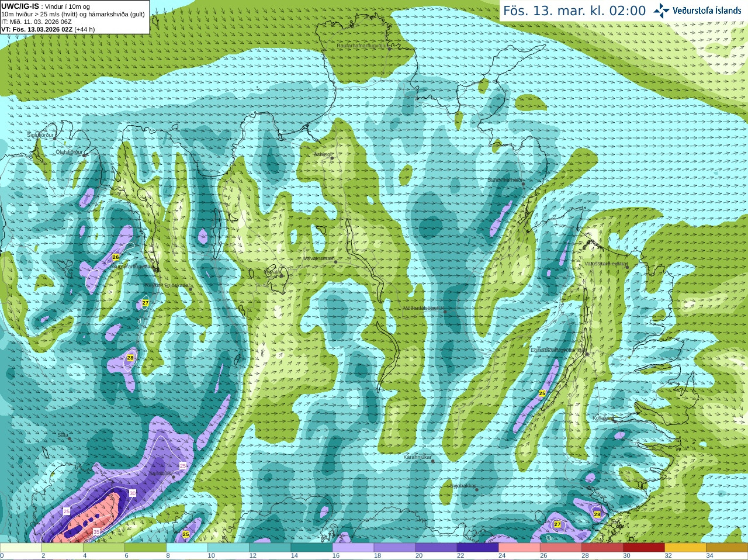The height and width of the screenshot is (560, 748).
Task: Click the 32–34 m/s orange-yellow legend swatch
Action: point(685,548)
